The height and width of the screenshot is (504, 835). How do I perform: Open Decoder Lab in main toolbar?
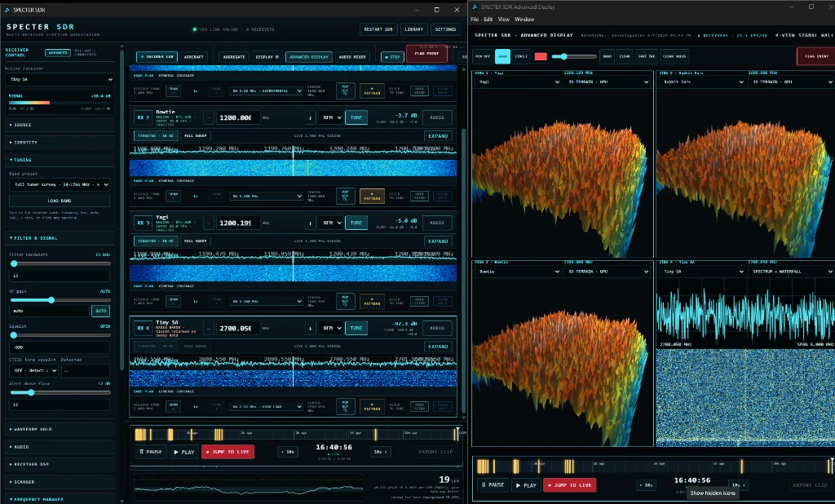point(157,56)
